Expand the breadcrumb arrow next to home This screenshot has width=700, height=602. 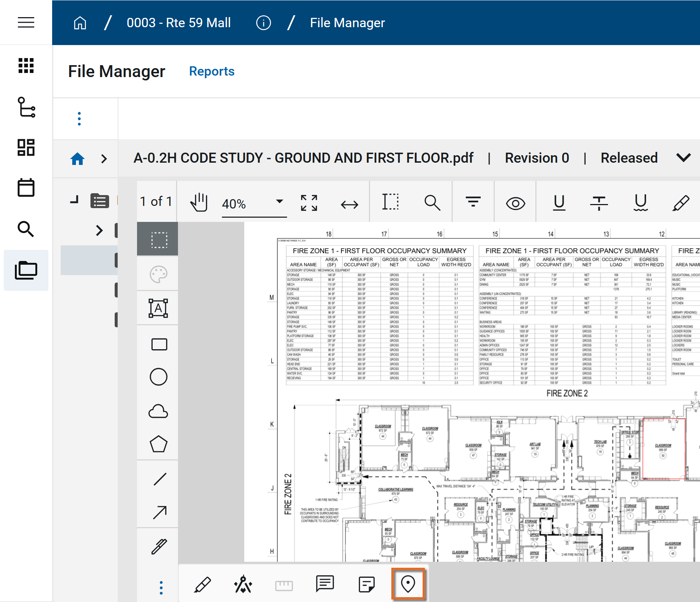104,159
